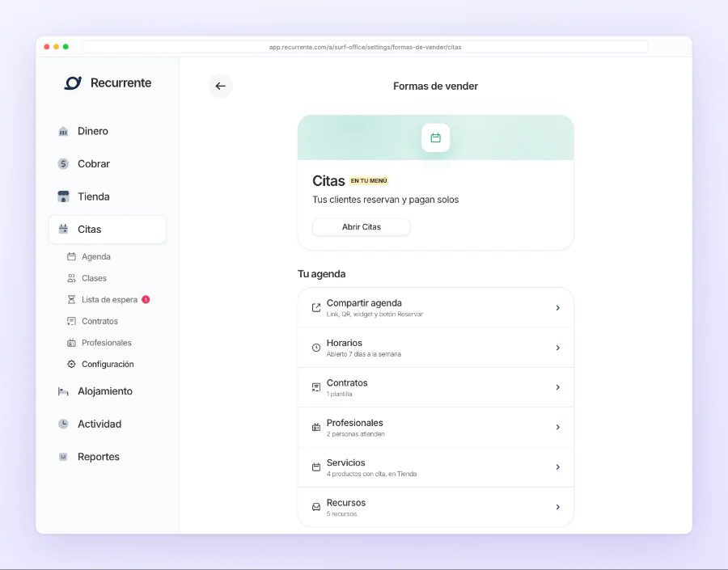Open Horarios via its right chevron
This screenshot has width=728, height=570.
(557, 348)
